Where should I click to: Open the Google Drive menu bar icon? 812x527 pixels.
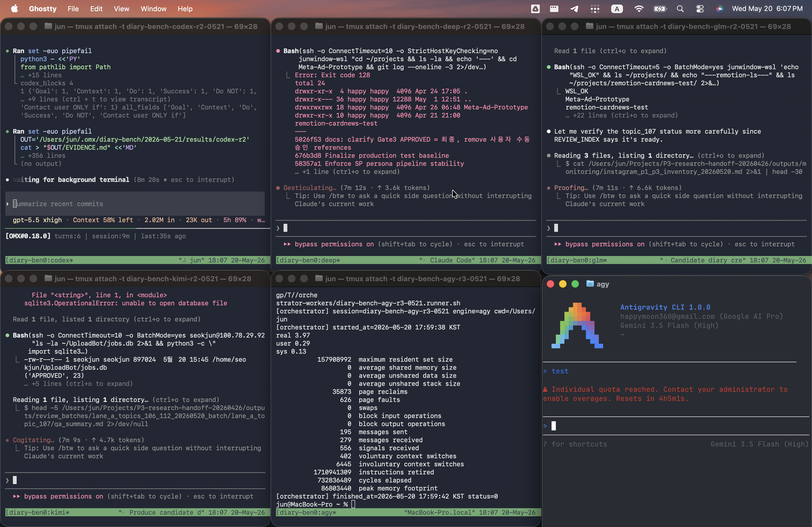(535, 9)
